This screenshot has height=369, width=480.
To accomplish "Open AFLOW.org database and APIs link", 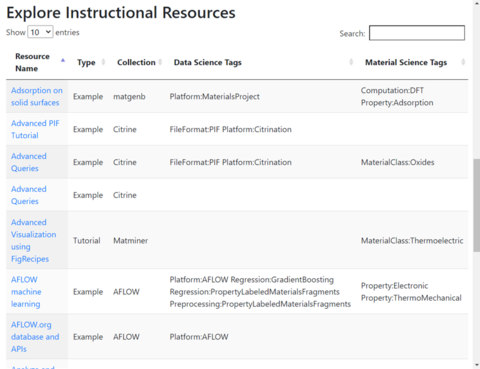I will (x=35, y=337).
